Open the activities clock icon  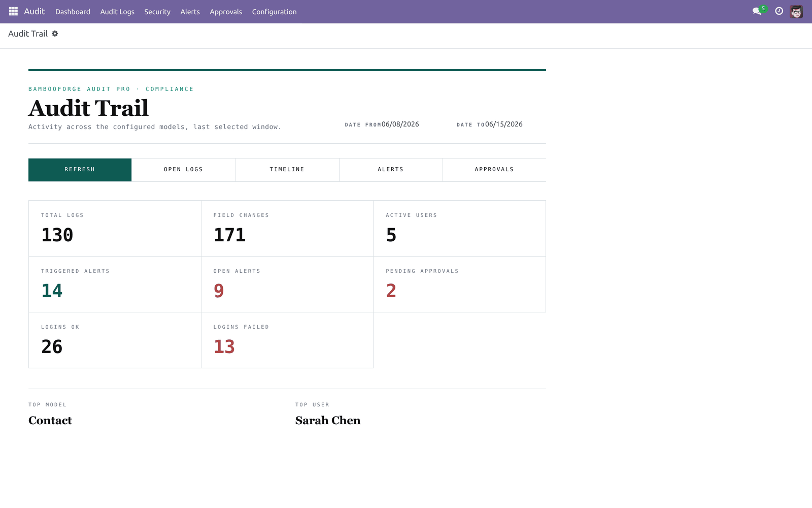tap(779, 11)
